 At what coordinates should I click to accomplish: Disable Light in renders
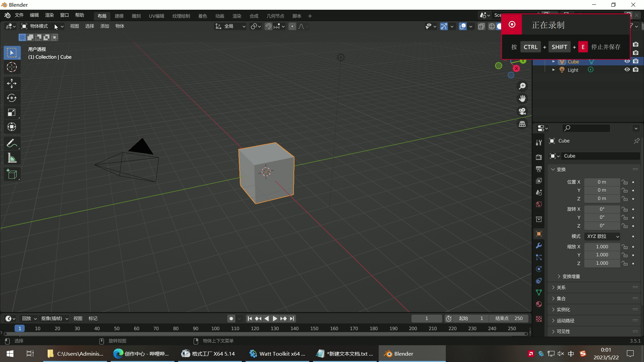tap(636, 69)
